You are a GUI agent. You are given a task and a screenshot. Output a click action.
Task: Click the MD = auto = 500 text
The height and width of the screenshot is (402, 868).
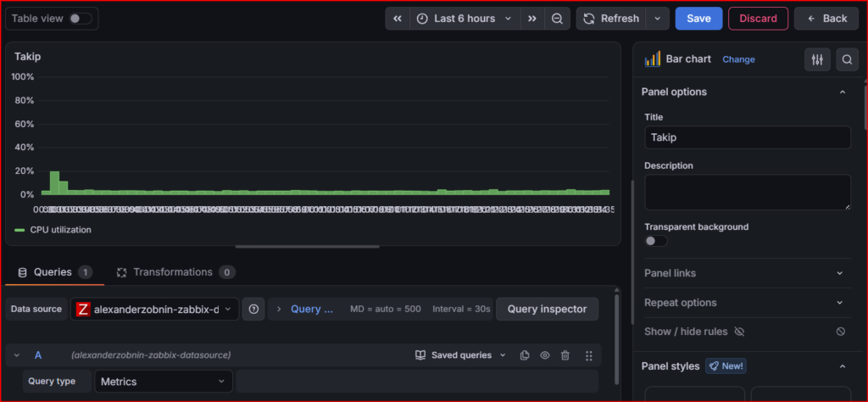pos(386,309)
